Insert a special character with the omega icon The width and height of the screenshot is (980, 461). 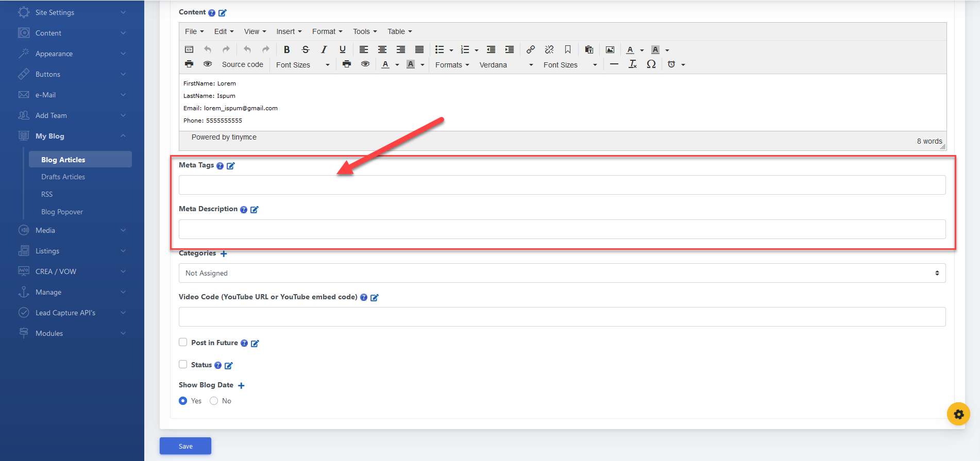tap(651, 64)
